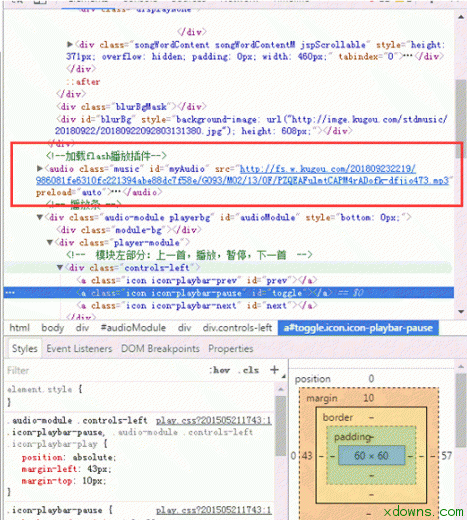Click the three-dots icon beside selected toggle element
This screenshot has width=467, height=520.
pos(10,293)
